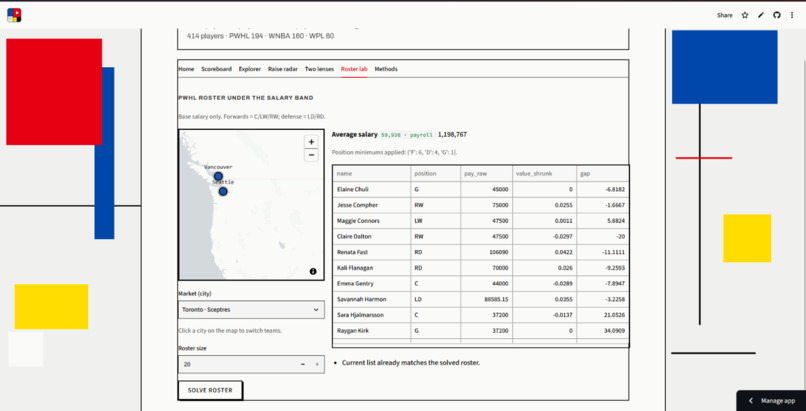The image size is (806, 411).
Task: Select the Renata Fast name cell
Action: click(371, 252)
